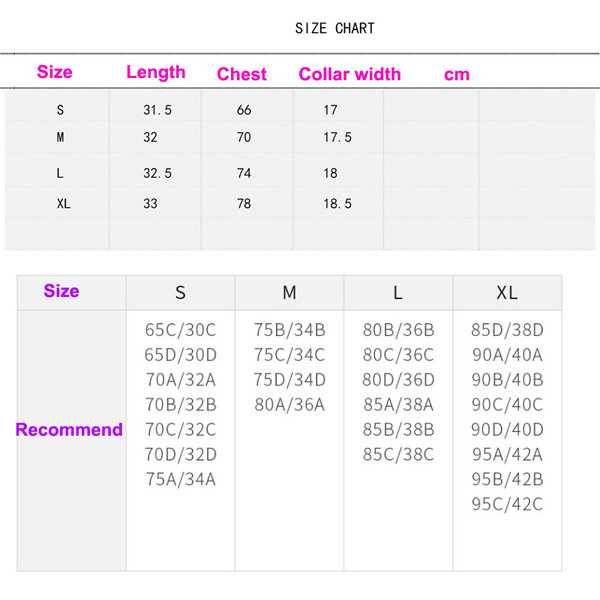Select chest value 70
Image resolution: width=600 pixels, height=600 pixels.
point(244,137)
